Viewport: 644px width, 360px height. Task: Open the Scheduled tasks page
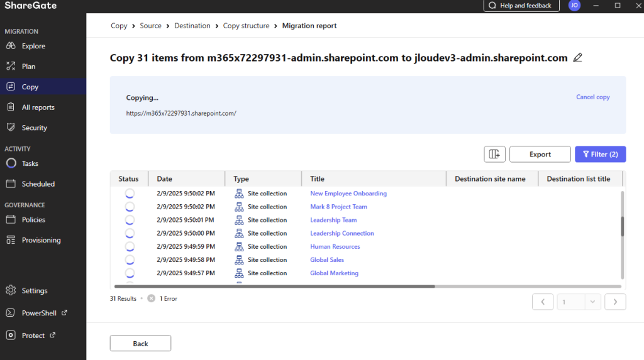[38, 184]
